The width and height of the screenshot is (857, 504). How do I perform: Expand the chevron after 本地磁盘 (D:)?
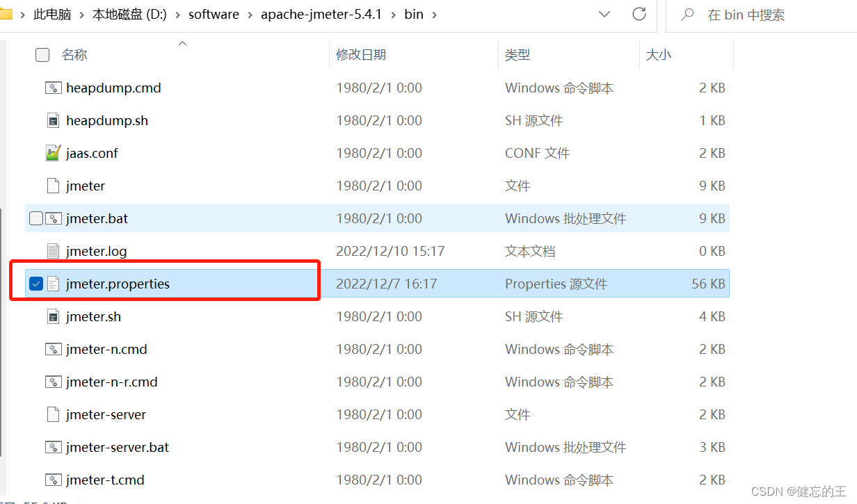click(x=177, y=14)
